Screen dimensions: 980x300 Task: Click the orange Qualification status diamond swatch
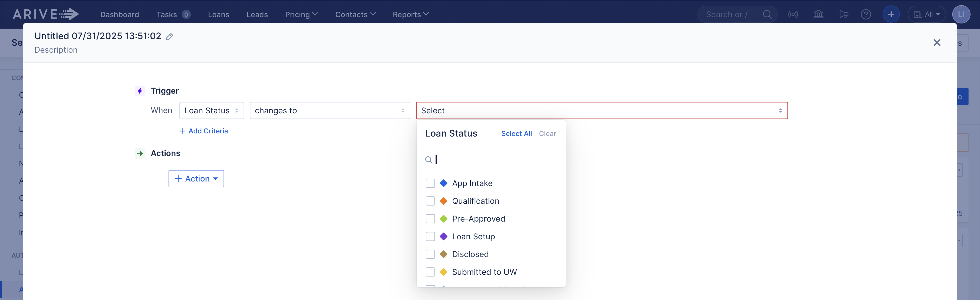443,201
